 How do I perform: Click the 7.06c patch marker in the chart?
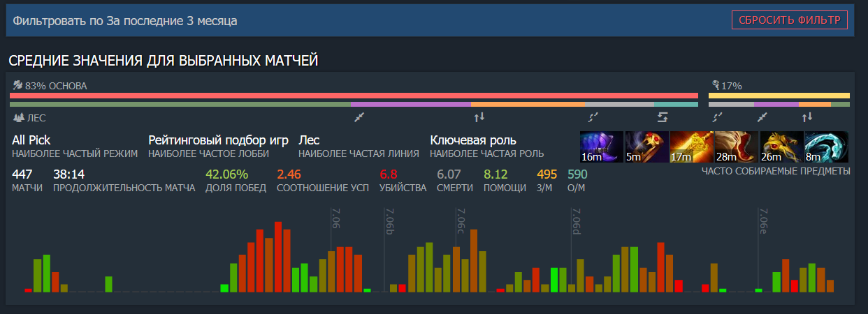coord(460,222)
